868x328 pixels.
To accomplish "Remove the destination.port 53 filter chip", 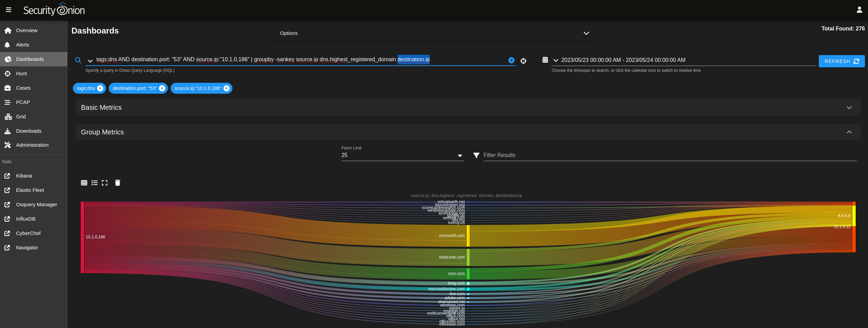I will coord(162,88).
